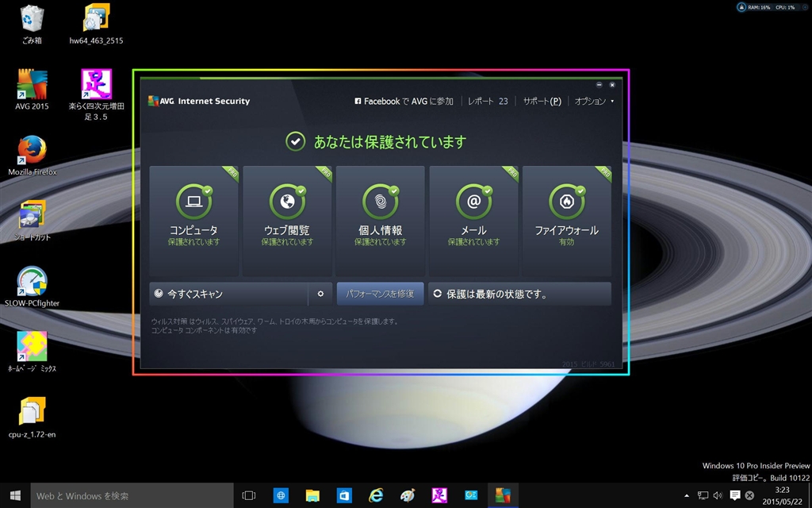Open Task View on the taskbar
The width and height of the screenshot is (812, 508).
249,495
